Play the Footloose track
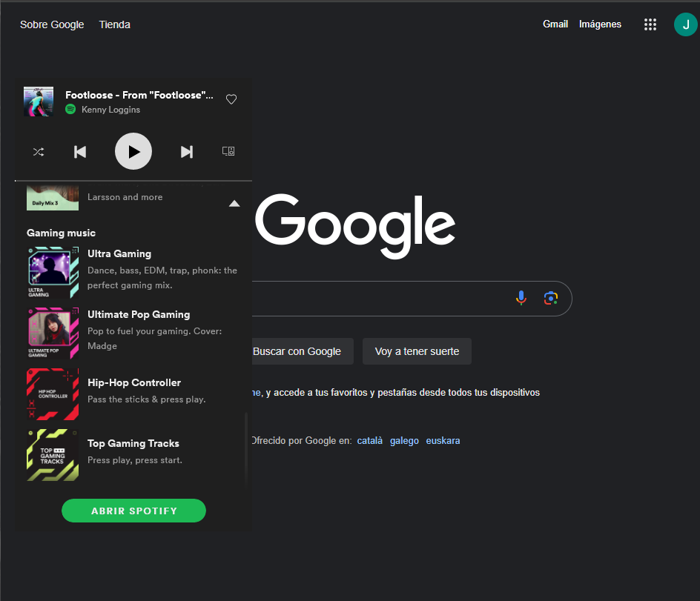The width and height of the screenshot is (700, 601). click(x=133, y=151)
